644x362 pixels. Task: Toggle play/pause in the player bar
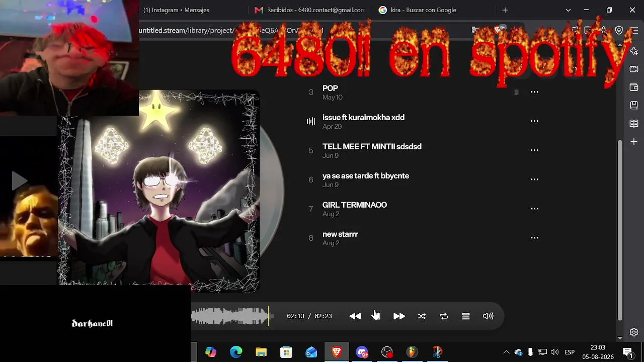(x=376, y=316)
